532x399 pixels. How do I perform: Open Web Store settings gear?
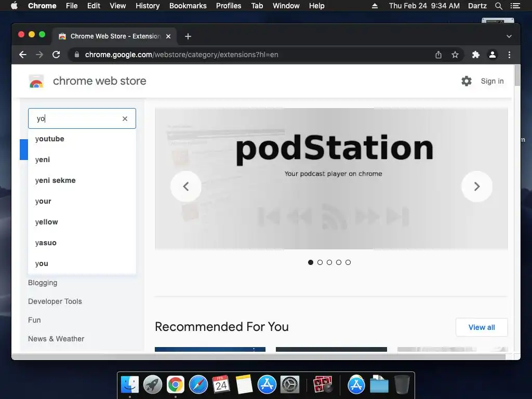(x=467, y=81)
